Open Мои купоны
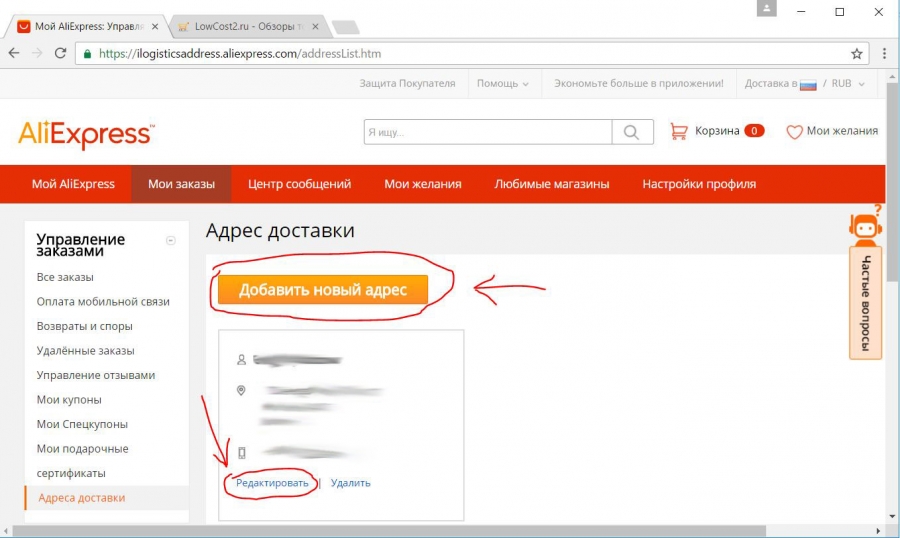900x538 pixels. point(69,400)
